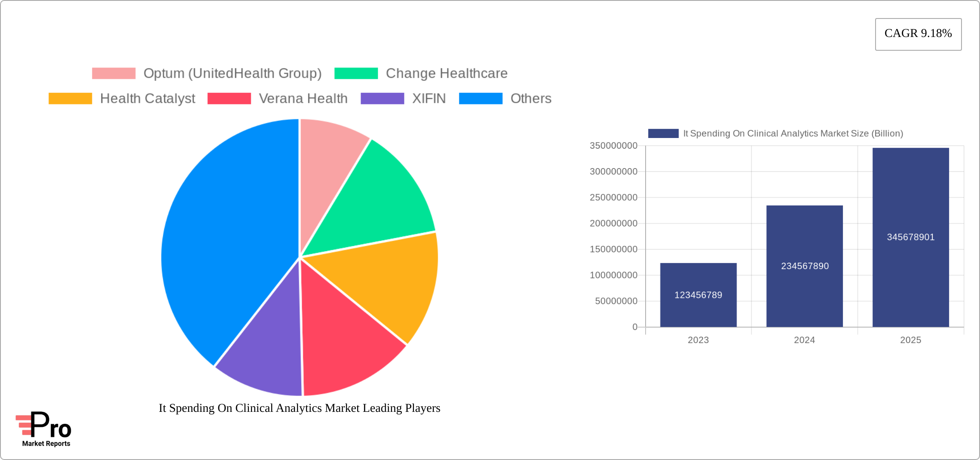Screen dimensions: 980x460
Task: Toggle the Change Healthcare legend label
Action: point(447,74)
